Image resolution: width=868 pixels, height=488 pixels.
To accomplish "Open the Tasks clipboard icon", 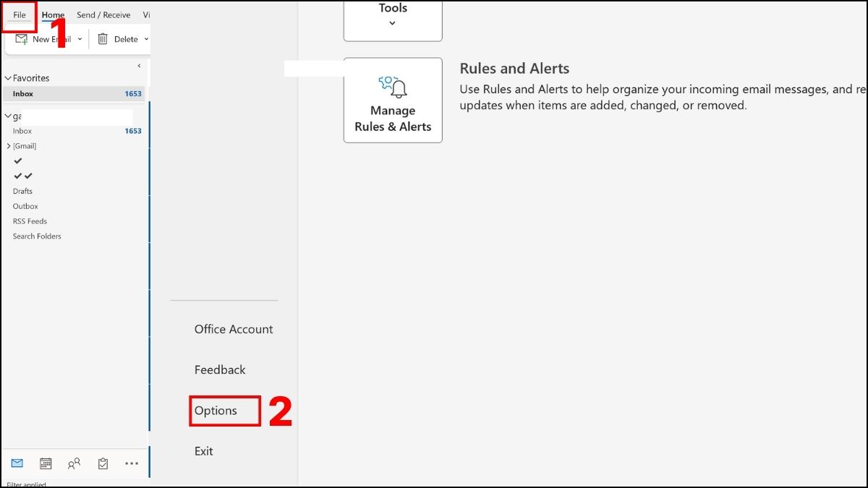I will (x=103, y=463).
